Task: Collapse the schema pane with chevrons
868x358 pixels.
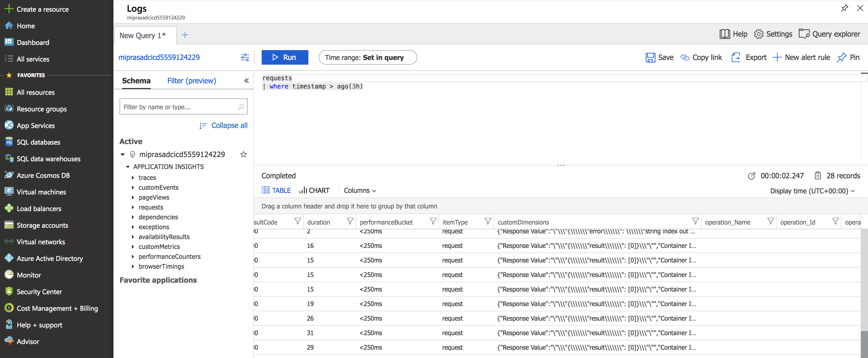Action: point(246,81)
